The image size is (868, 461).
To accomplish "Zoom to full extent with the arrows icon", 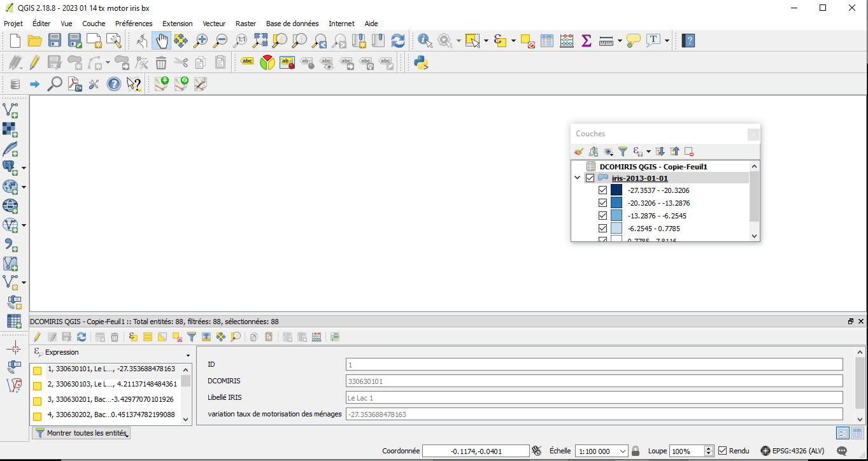I will tap(260, 41).
